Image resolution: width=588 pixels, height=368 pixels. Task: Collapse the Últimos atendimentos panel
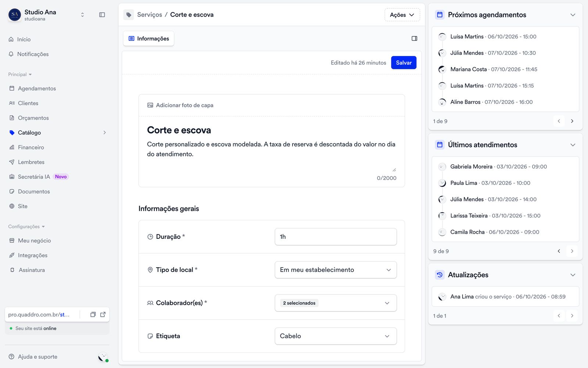[x=573, y=145]
